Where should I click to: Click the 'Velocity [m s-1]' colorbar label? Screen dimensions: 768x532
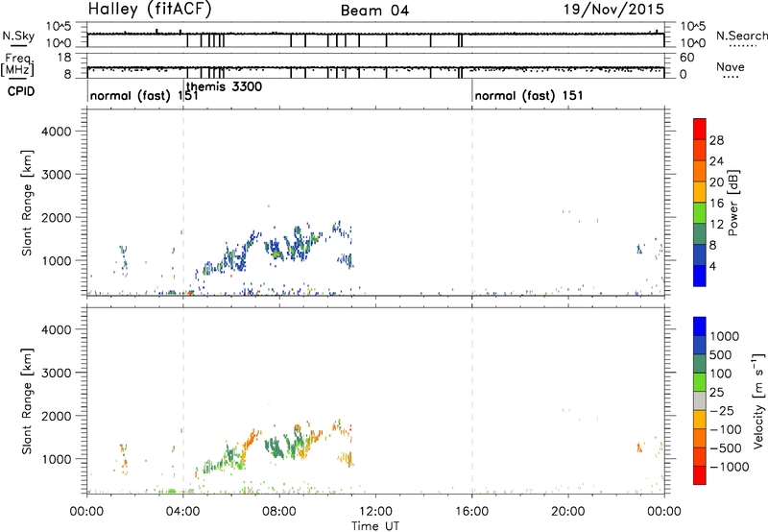pyautogui.click(x=758, y=400)
